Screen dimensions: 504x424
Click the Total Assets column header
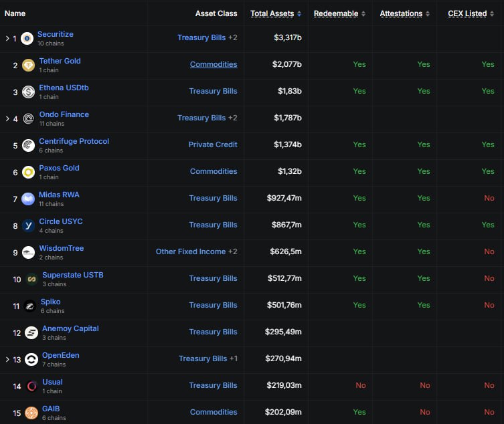point(272,13)
